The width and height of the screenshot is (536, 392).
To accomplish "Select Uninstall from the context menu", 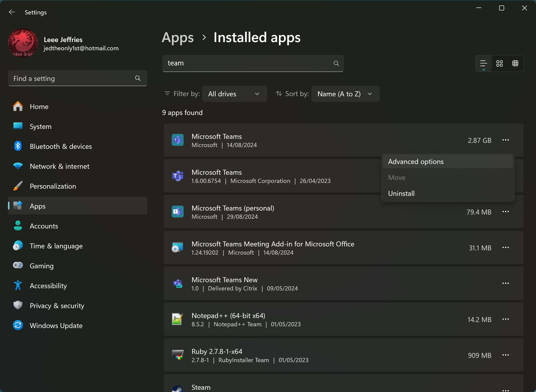I will [x=448, y=193].
